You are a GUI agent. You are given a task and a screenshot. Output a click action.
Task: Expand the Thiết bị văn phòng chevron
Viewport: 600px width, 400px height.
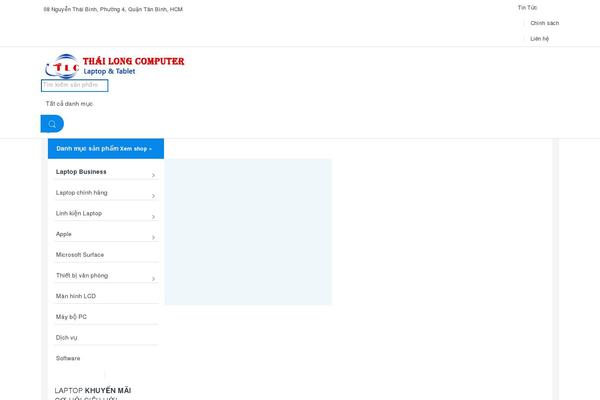153,279
